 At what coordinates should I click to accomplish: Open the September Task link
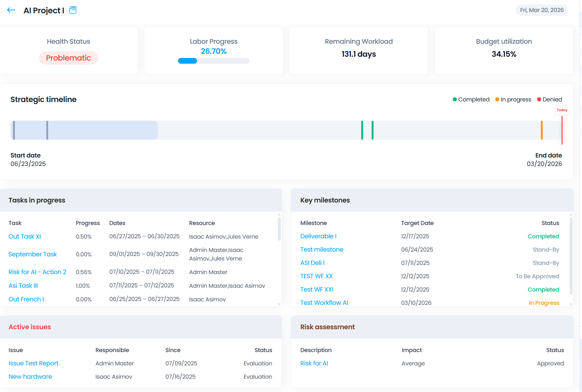pos(33,254)
